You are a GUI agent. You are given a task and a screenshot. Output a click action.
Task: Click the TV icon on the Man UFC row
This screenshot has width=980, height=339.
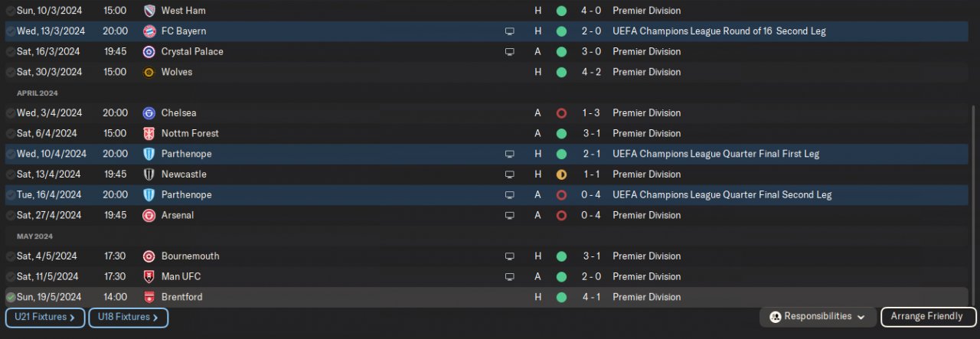coord(509,277)
